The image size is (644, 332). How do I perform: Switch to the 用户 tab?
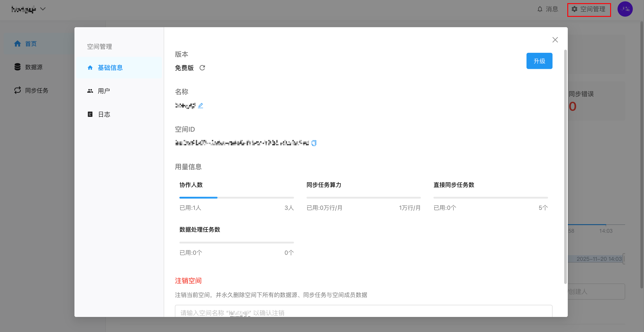point(104,91)
